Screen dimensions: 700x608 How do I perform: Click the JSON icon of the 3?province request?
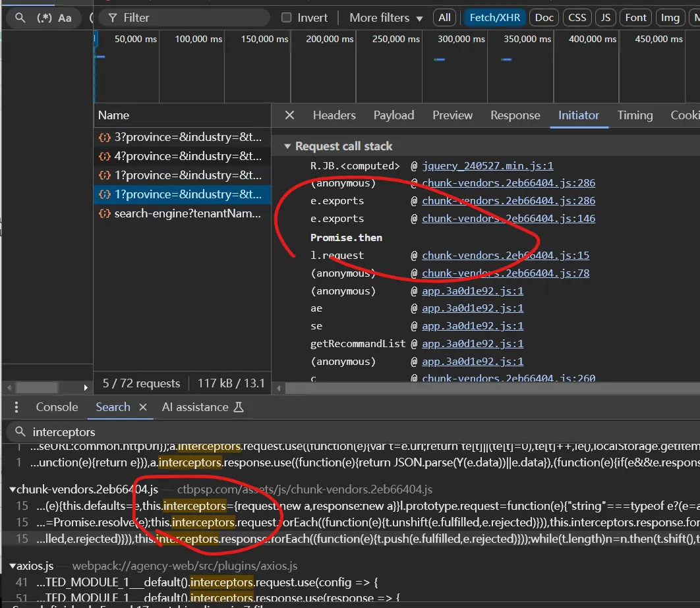pyautogui.click(x=104, y=137)
